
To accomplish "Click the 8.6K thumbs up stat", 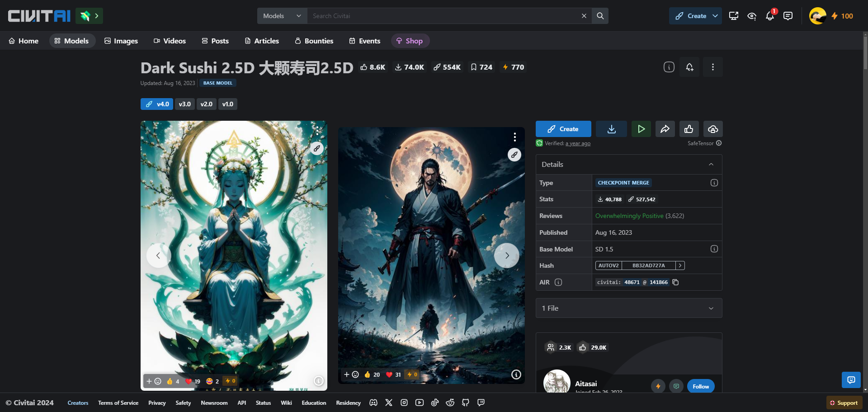I will (x=373, y=67).
